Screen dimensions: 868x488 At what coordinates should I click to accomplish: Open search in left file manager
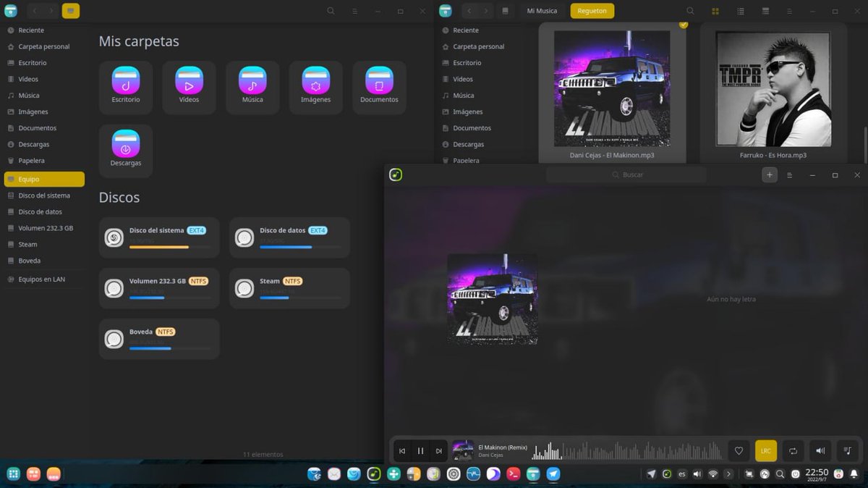[x=331, y=11]
